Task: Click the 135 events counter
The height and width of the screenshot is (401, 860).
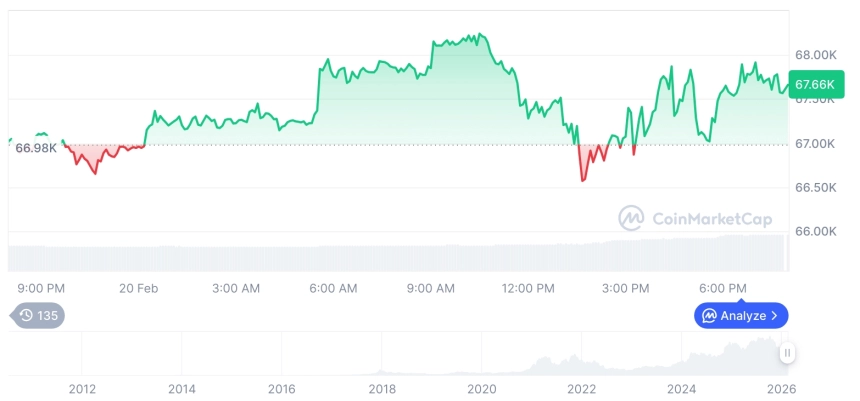Action: [47, 316]
